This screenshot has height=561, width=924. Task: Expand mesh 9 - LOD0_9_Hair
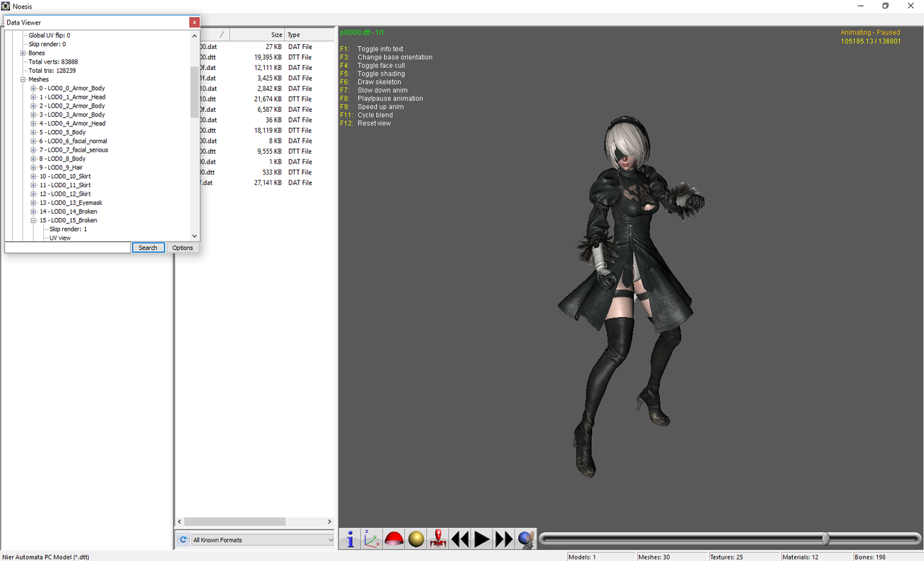33,168
